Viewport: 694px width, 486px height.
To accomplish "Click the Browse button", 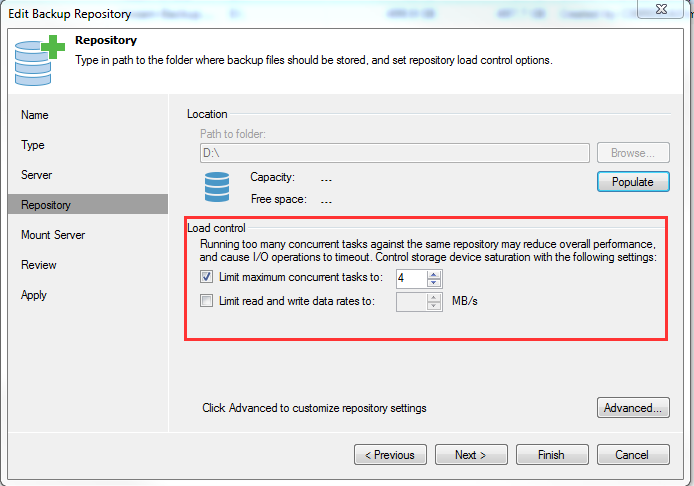I will (633, 153).
